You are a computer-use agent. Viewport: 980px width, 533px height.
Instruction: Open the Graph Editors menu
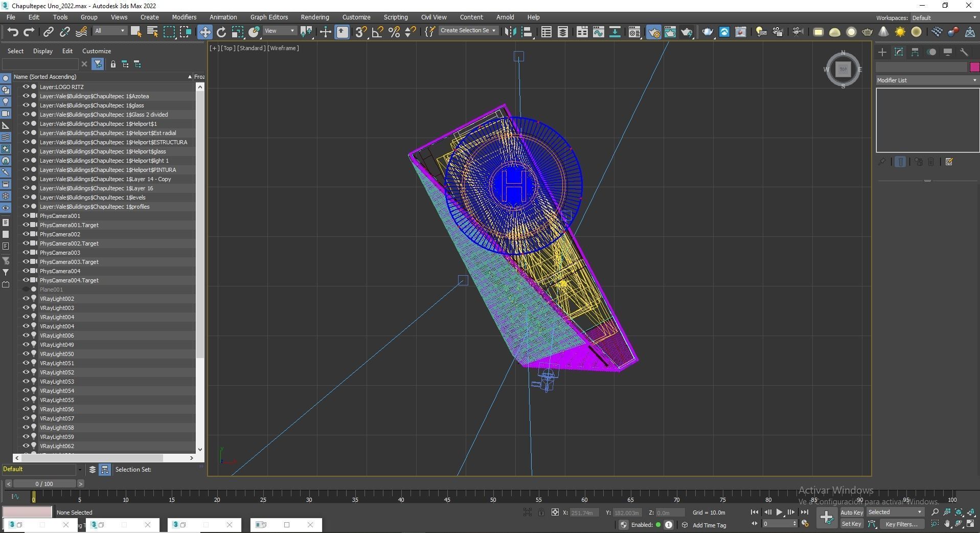coord(269,17)
